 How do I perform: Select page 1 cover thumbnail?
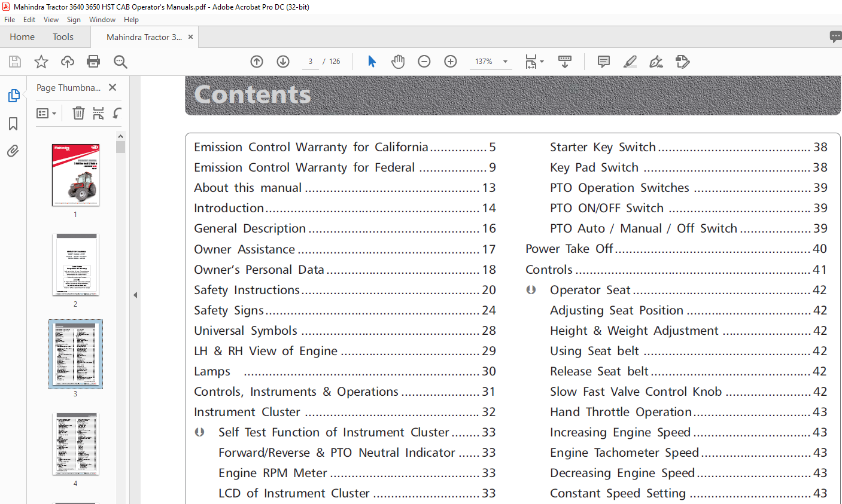[x=75, y=175]
